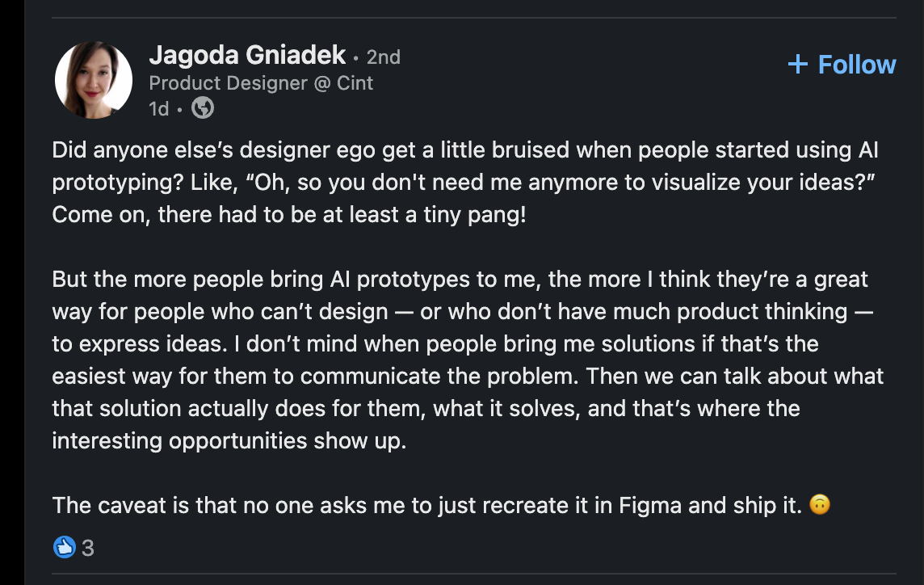
Task: Open the reactions count showing 3
Action: click(x=88, y=548)
